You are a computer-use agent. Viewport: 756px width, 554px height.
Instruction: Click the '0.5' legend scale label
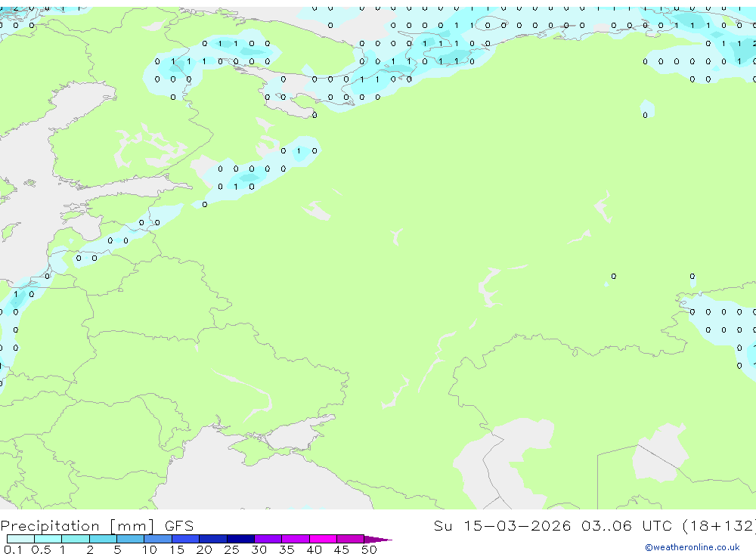pyautogui.click(x=41, y=549)
